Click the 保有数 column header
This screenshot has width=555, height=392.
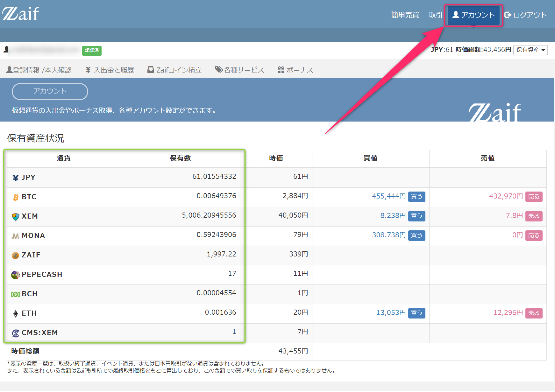tap(180, 158)
